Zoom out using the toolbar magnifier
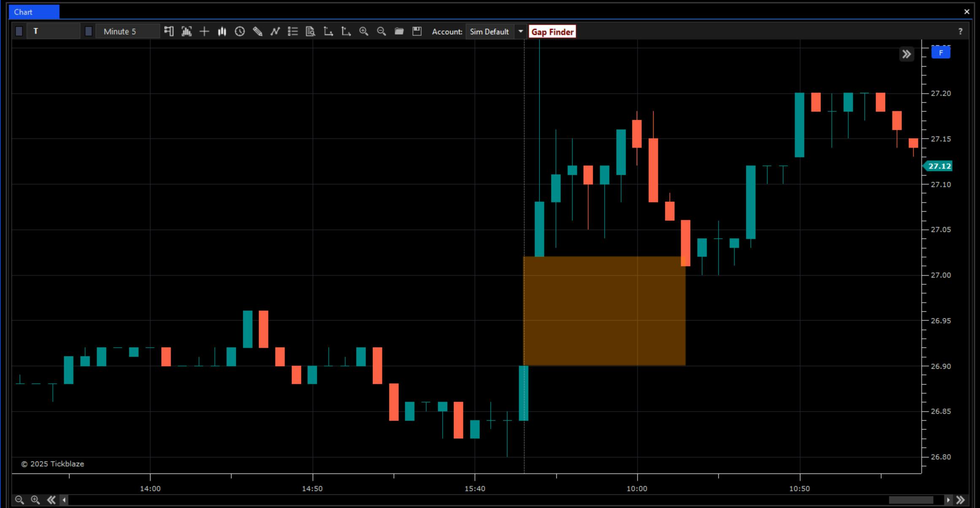 381,31
